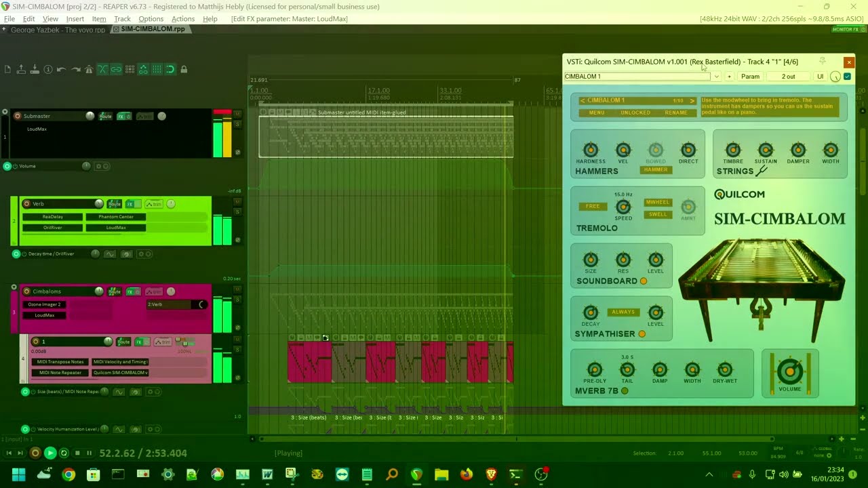
Task: Toggle auto-crossfade toolbar icon
Action: coord(102,69)
